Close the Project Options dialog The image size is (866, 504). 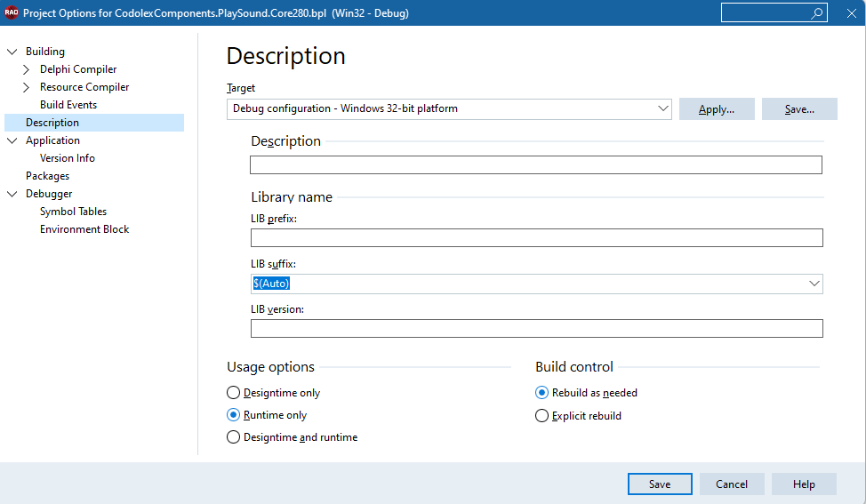click(852, 13)
